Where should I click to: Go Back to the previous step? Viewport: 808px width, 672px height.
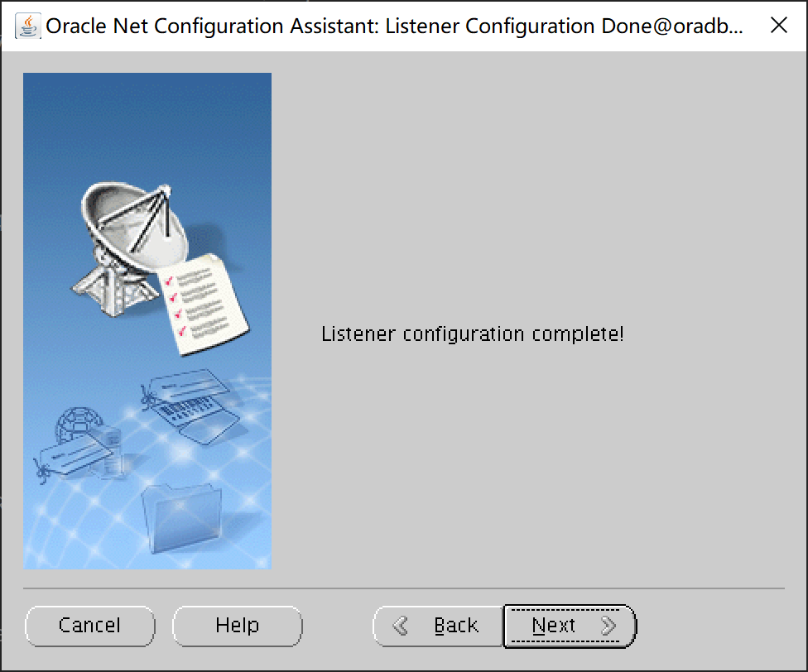coord(438,626)
